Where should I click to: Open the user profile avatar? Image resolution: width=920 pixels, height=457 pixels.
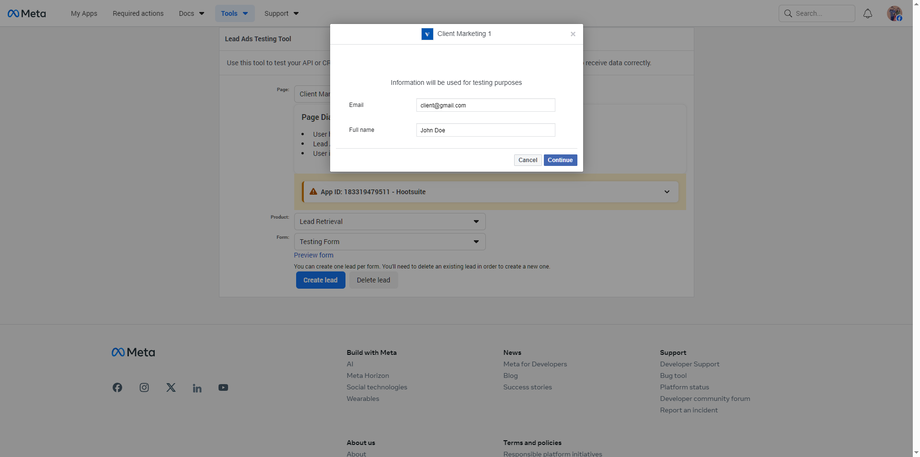(894, 13)
